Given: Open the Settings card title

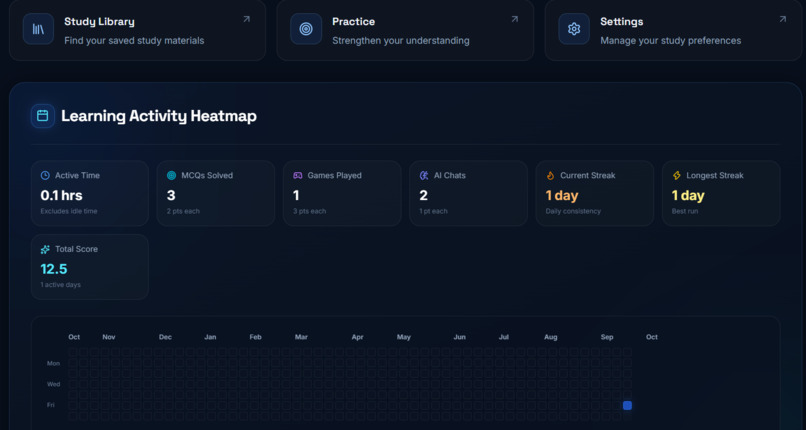Looking at the screenshot, I should click(x=621, y=22).
